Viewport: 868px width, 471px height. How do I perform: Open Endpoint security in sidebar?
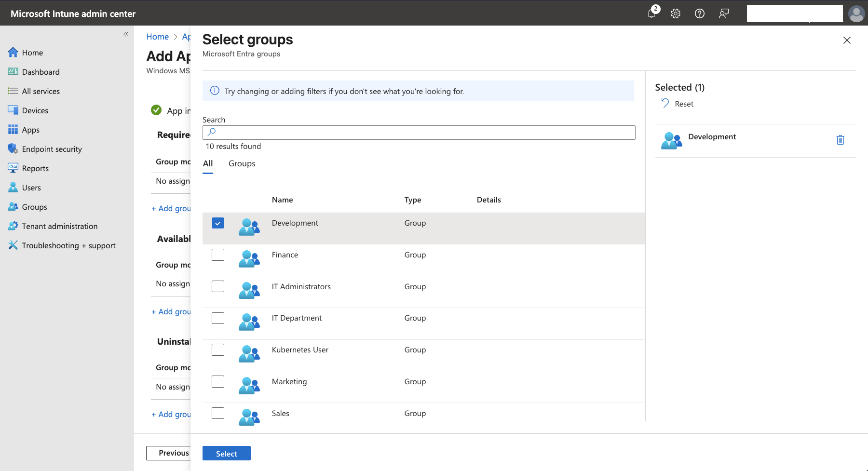point(52,149)
